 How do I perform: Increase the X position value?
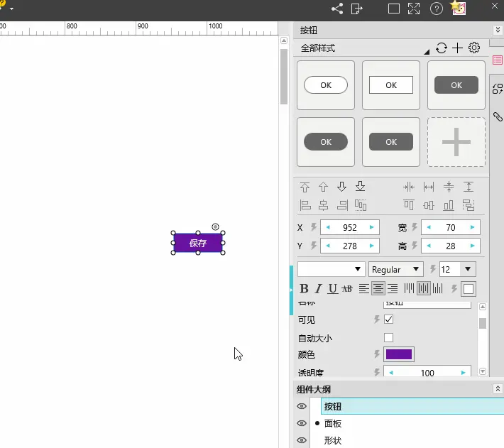[x=371, y=227]
